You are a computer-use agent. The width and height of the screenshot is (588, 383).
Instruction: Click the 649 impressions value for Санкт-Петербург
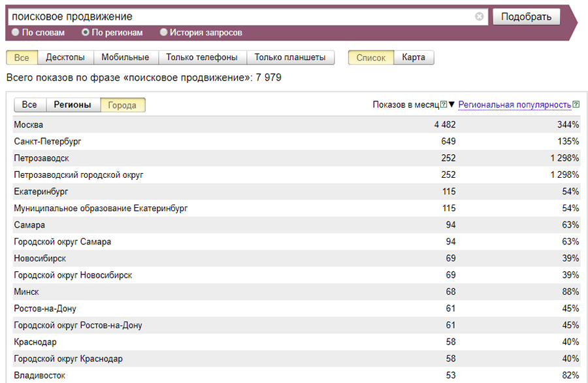click(x=448, y=141)
